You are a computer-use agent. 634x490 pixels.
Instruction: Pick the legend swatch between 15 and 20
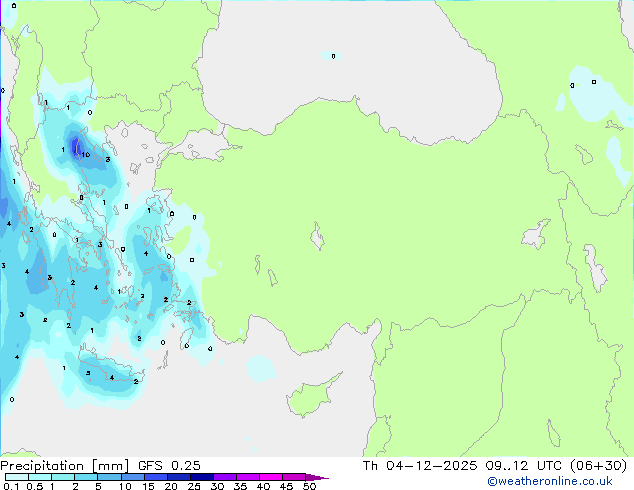coord(156,477)
